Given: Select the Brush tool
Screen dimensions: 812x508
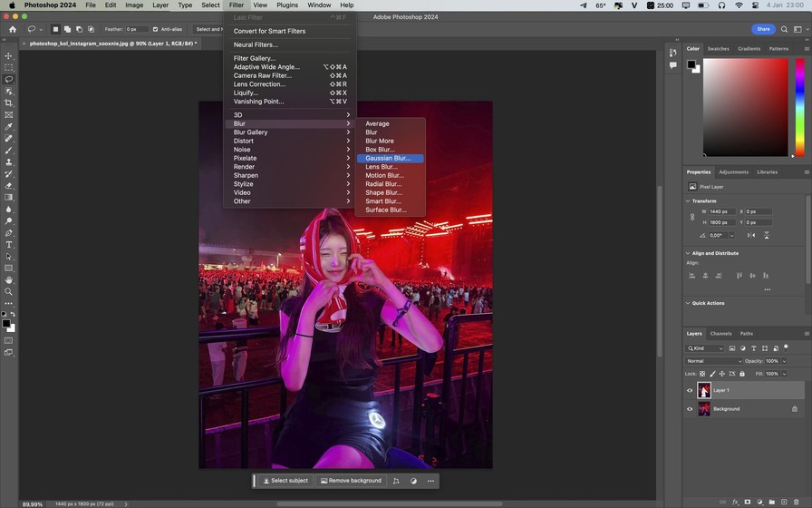Looking at the screenshot, I should [x=8, y=151].
